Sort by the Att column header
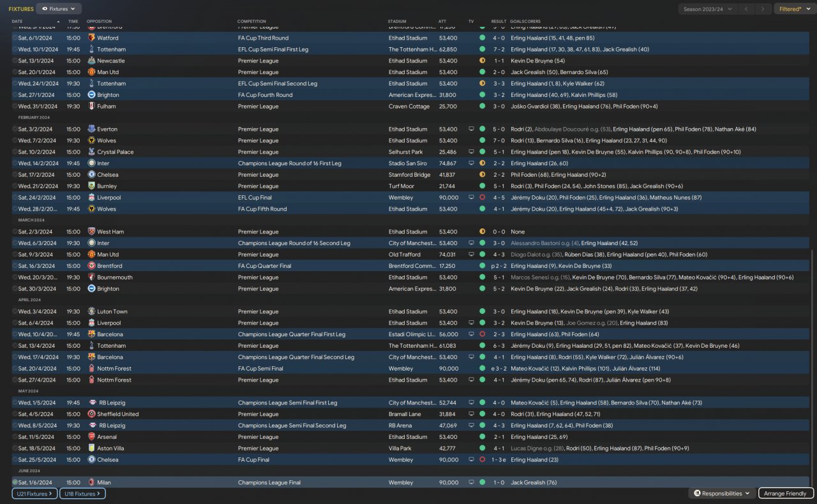817x504 pixels. [x=442, y=22]
